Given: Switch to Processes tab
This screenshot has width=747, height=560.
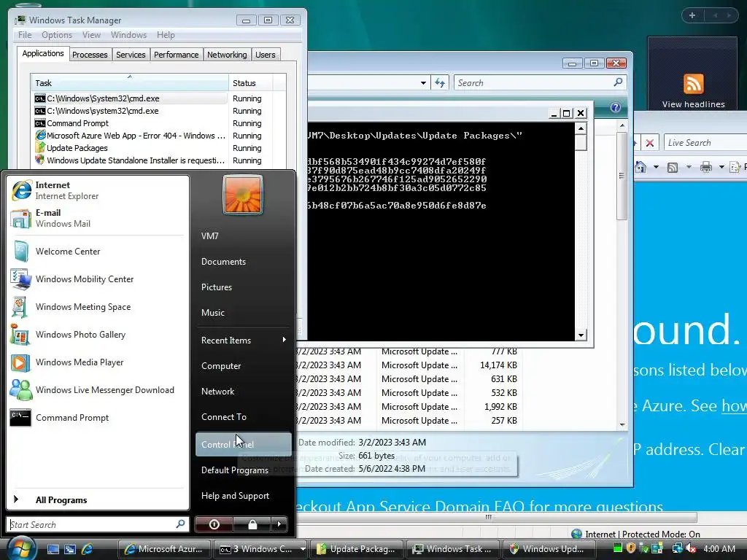Looking at the screenshot, I should [90, 55].
